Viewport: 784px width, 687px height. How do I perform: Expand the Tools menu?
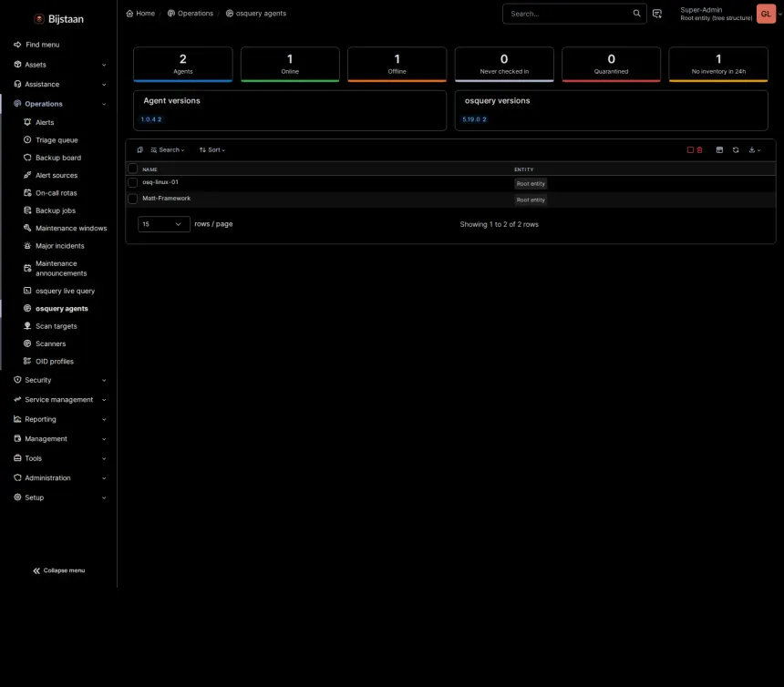click(x=59, y=458)
